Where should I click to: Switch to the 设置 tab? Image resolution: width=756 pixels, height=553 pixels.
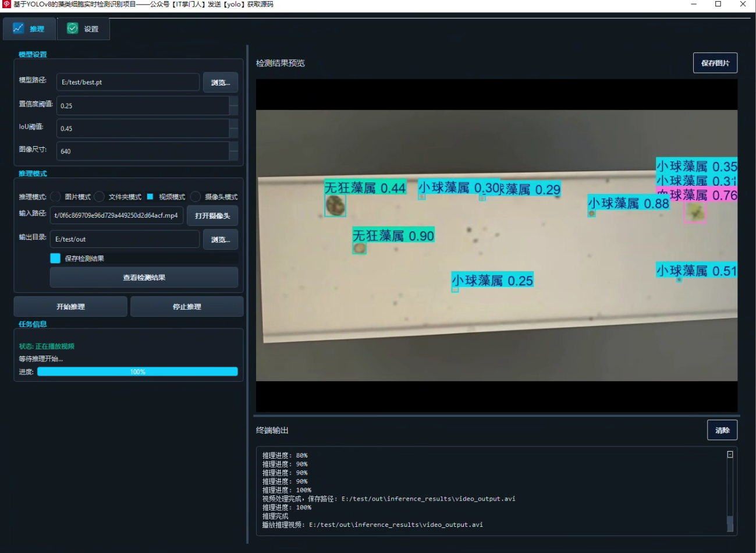coord(83,29)
